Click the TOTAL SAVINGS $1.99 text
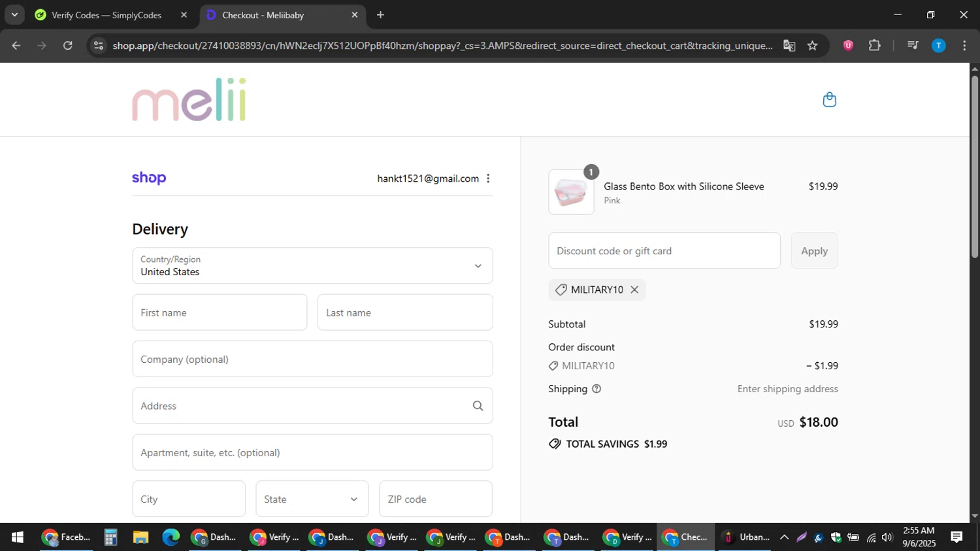Screen dimensions: 980x551 point(617,444)
